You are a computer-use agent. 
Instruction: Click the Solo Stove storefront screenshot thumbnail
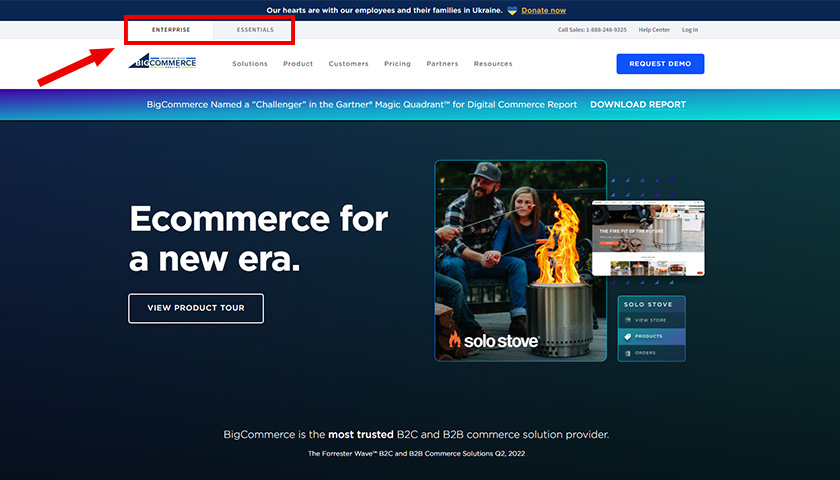click(x=648, y=238)
